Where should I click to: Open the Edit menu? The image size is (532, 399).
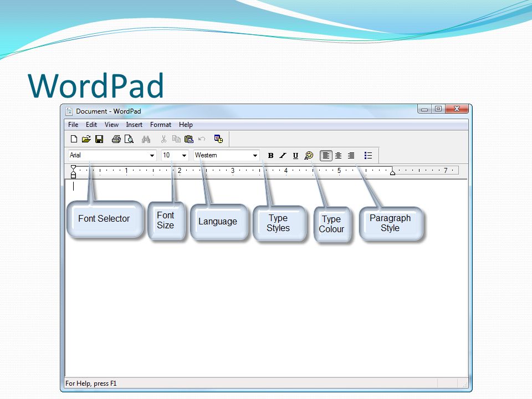coord(91,125)
